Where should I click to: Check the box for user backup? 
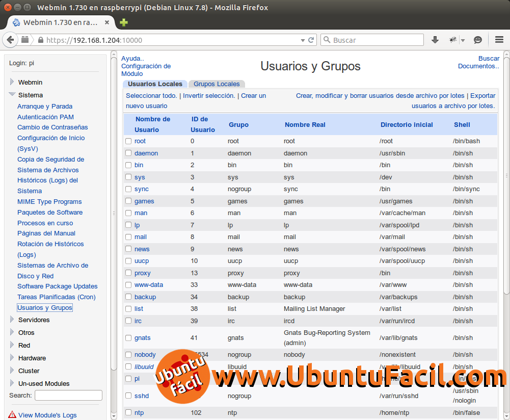point(128,297)
